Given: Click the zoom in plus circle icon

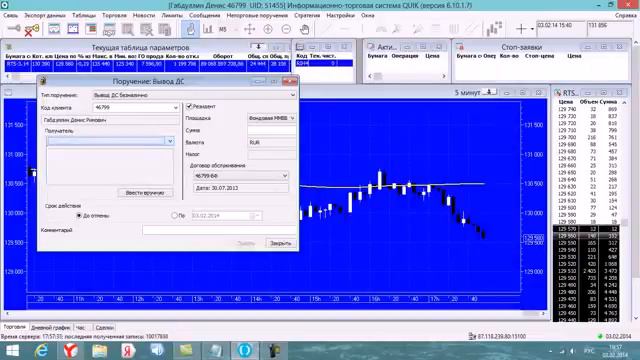Looking at the screenshot, I should (x=268, y=29).
